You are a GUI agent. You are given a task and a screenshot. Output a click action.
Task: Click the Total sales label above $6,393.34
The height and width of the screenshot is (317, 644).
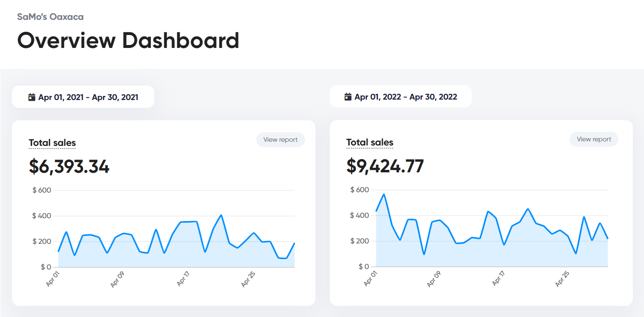coord(52,143)
